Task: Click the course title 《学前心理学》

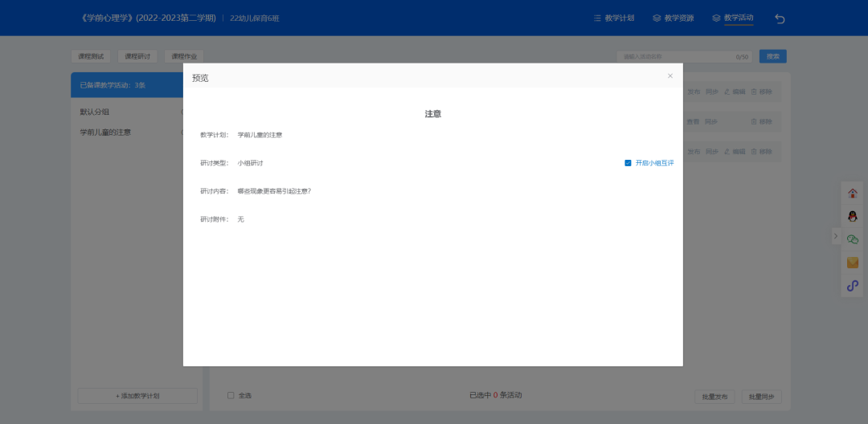Action: point(148,18)
